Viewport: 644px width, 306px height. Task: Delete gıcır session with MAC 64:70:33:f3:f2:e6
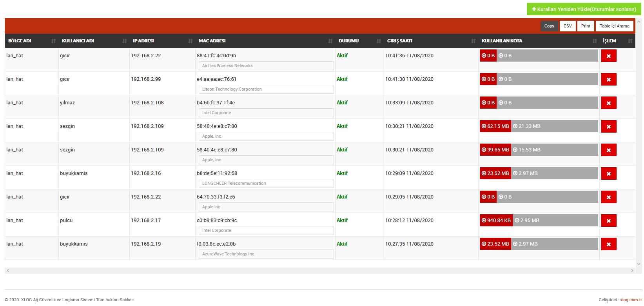(608, 197)
